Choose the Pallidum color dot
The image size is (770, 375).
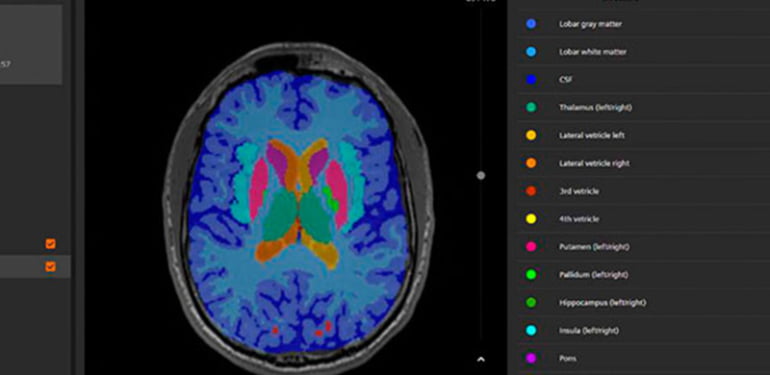click(x=531, y=275)
